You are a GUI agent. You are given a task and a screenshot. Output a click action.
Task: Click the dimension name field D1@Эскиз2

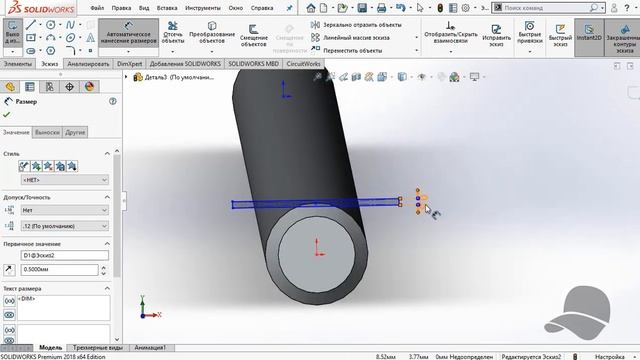[64, 256]
